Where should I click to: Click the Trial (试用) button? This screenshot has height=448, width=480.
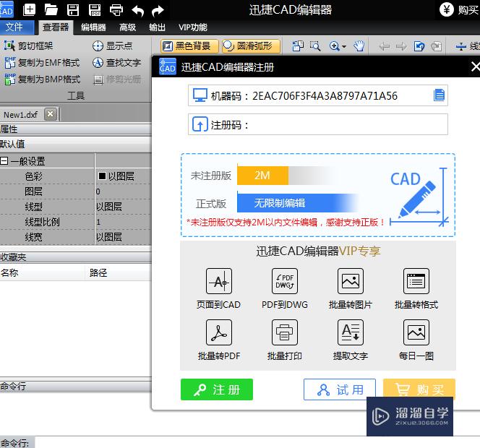(x=340, y=389)
